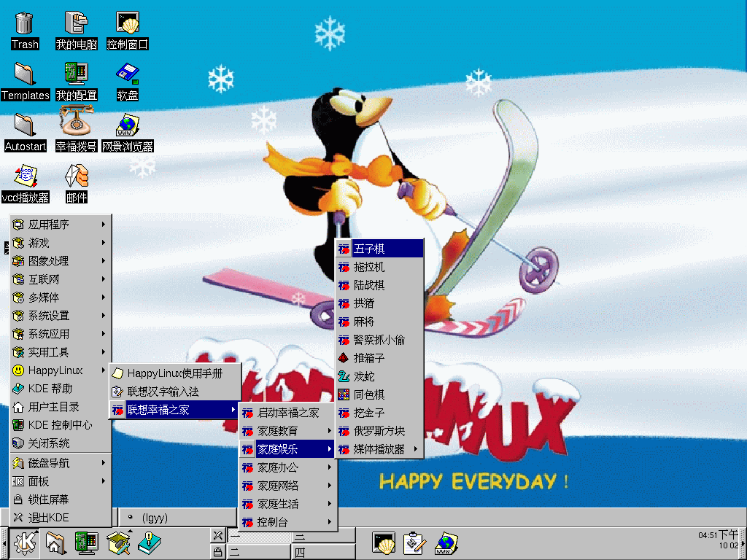Launch www globe browser icon in panel
This screenshot has height=560, width=747.
point(446,543)
